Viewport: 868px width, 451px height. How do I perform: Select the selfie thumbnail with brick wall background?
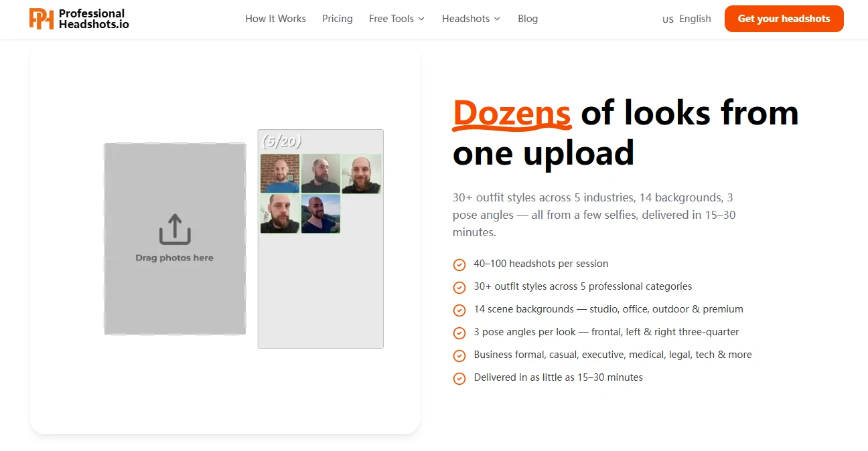[x=280, y=173]
